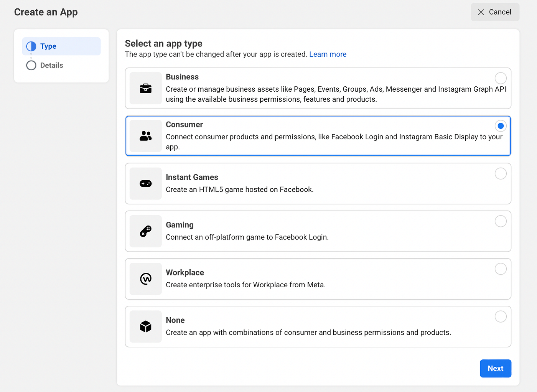Click the Gaming gamepad icon
This screenshot has height=392, width=537.
[146, 231]
